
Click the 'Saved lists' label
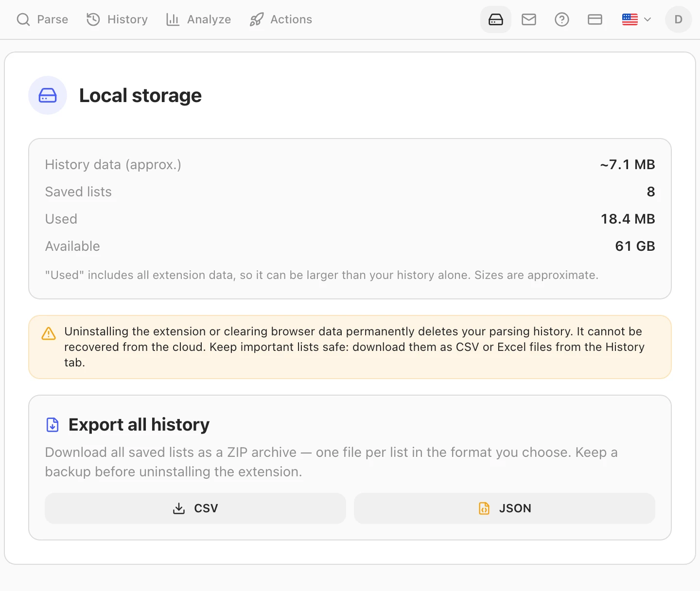pos(78,192)
